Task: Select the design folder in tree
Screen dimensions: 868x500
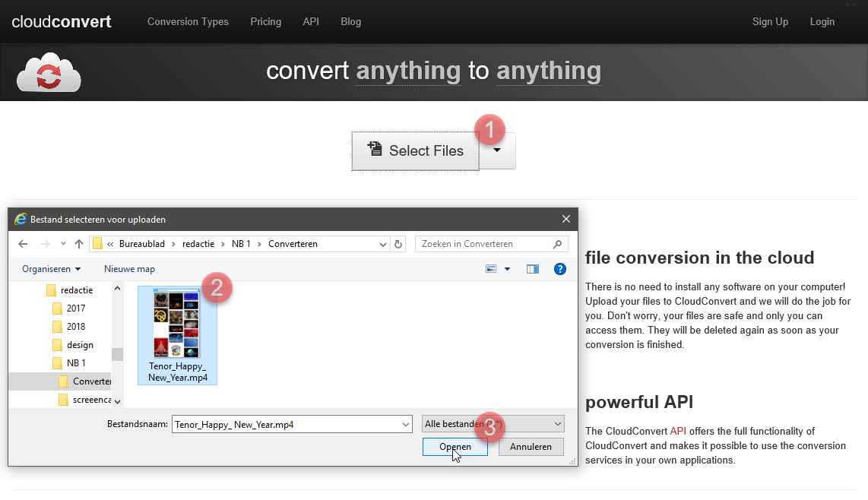Action: (74, 345)
